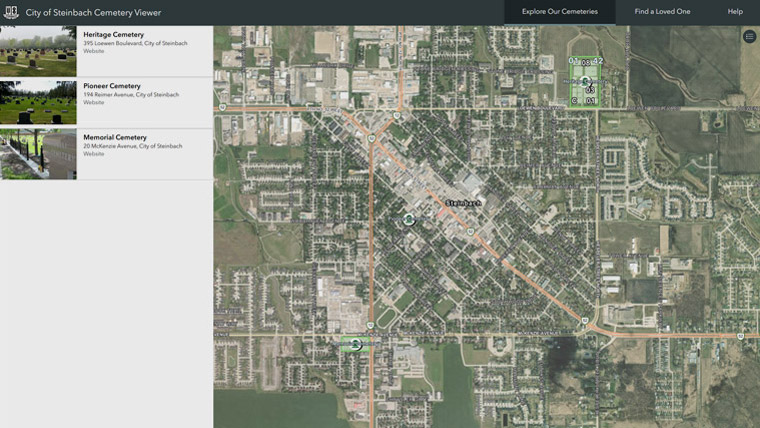Switch to Explore Our Cemeteries tab

tap(559, 12)
